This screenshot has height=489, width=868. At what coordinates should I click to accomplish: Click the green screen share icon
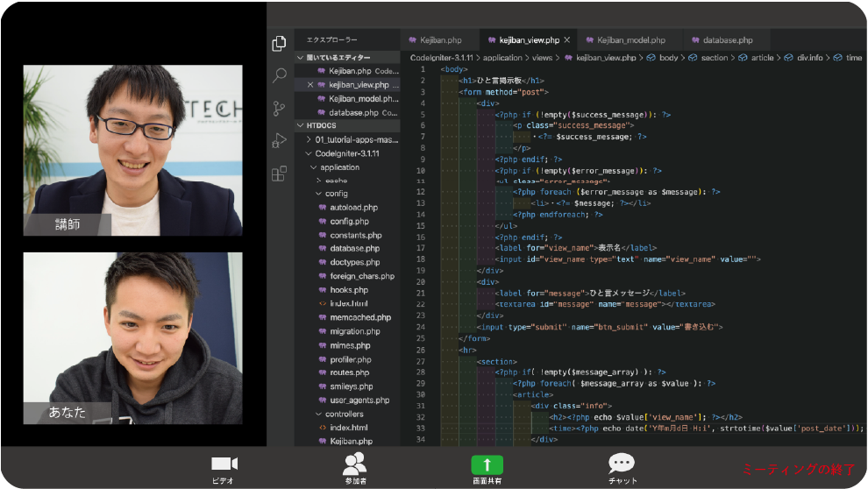pos(487,464)
